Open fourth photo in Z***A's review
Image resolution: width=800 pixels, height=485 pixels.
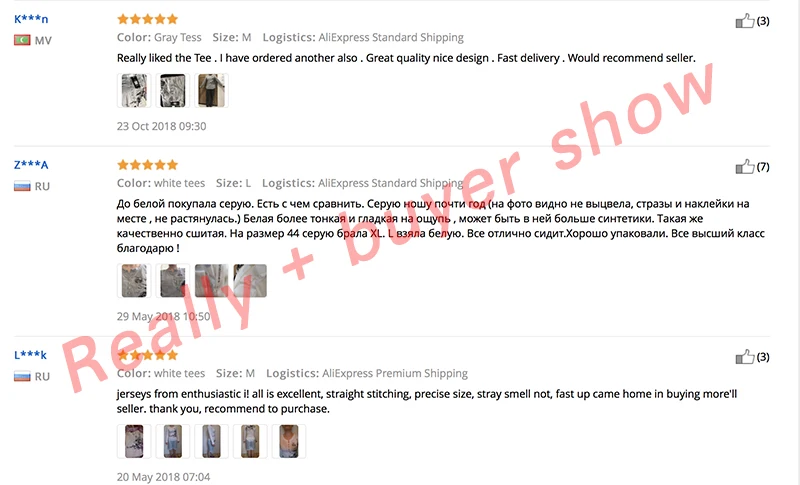click(x=251, y=280)
